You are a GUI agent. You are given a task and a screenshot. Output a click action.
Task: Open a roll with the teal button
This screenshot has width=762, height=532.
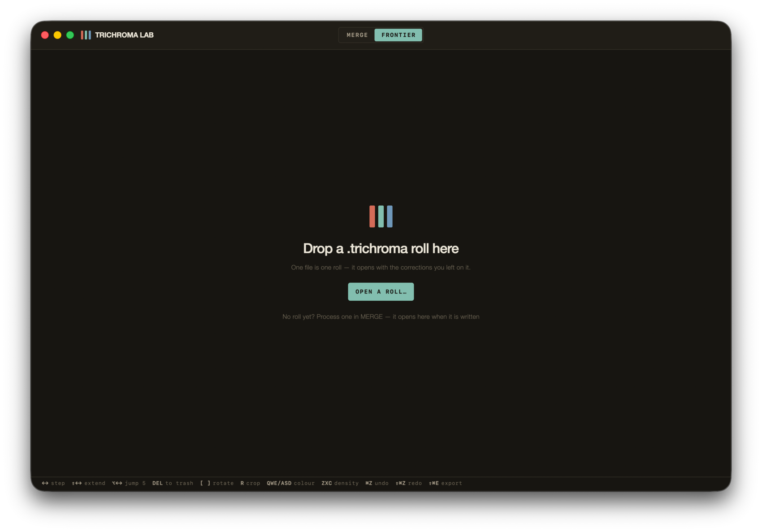pos(381,292)
